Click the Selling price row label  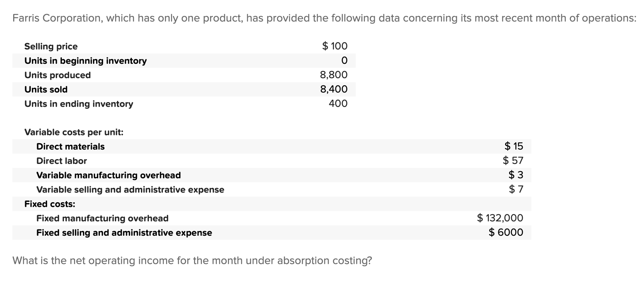(x=51, y=46)
